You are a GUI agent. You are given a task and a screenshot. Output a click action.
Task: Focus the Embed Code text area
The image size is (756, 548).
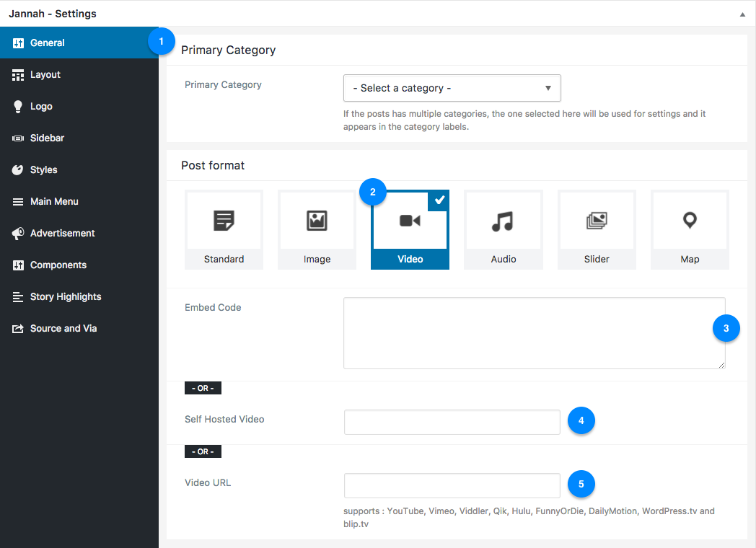(535, 333)
